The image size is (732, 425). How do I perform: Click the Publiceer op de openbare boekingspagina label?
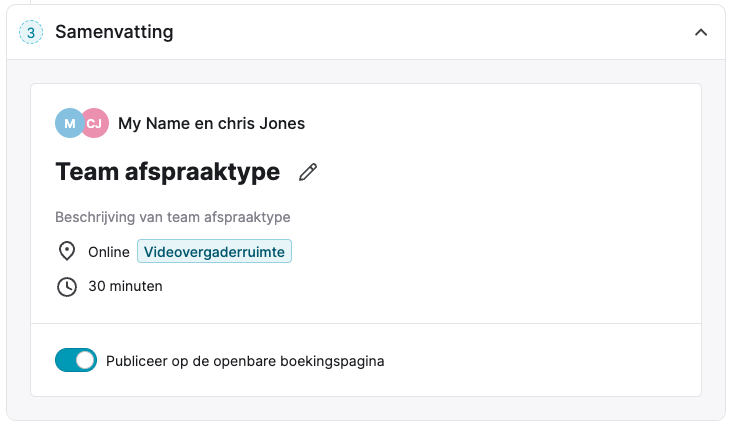[245, 361]
